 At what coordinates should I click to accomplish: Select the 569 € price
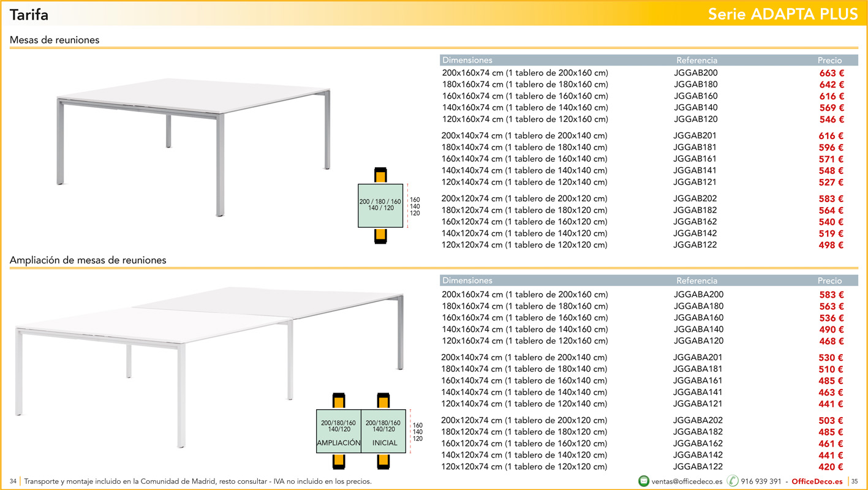832,108
